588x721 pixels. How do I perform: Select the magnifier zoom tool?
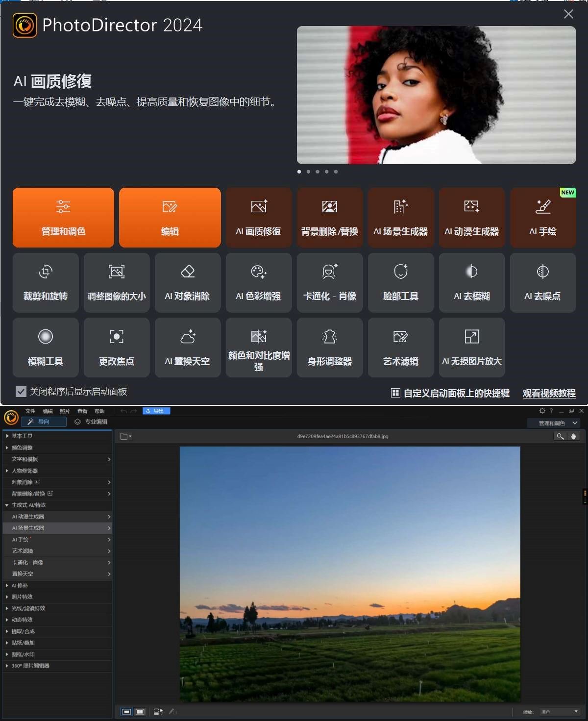[x=560, y=436]
